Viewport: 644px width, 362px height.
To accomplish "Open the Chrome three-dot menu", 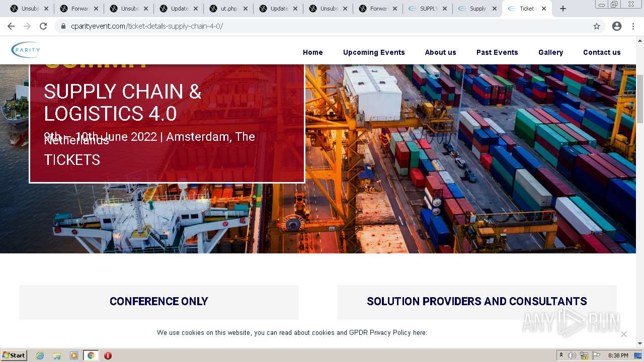I will tap(633, 26).
